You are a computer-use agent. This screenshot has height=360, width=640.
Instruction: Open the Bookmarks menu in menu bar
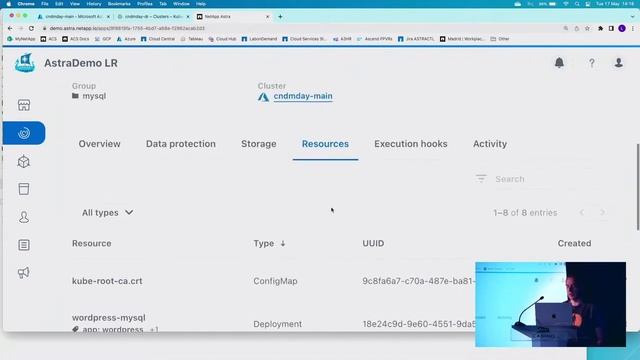click(119, 4)
